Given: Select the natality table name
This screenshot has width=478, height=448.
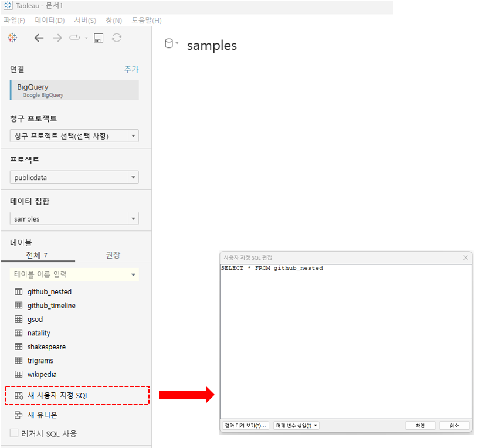Looking at the screenshot, I should coord(39,333).
